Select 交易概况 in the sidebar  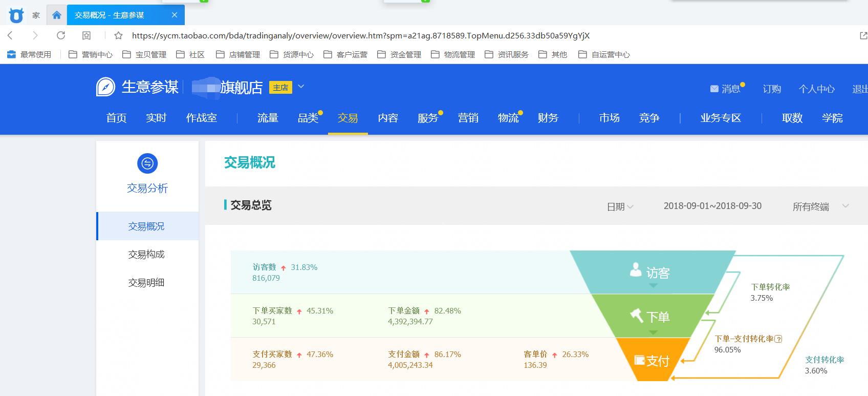coord(147,226)
